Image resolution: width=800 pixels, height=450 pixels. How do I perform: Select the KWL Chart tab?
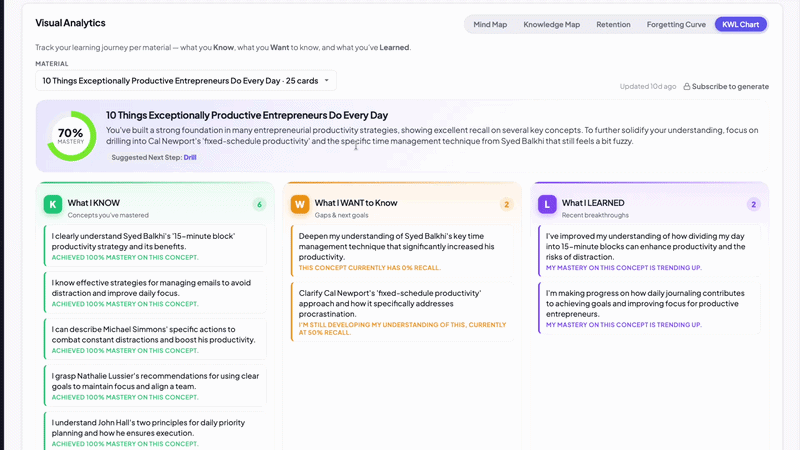click(740, 24)
